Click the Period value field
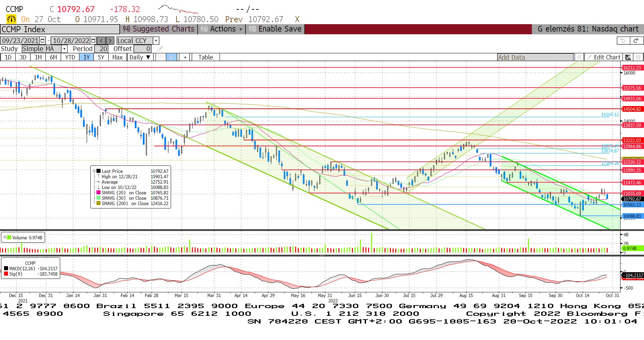The height and width of the screenshot is (340, 644). coord(101,49)
